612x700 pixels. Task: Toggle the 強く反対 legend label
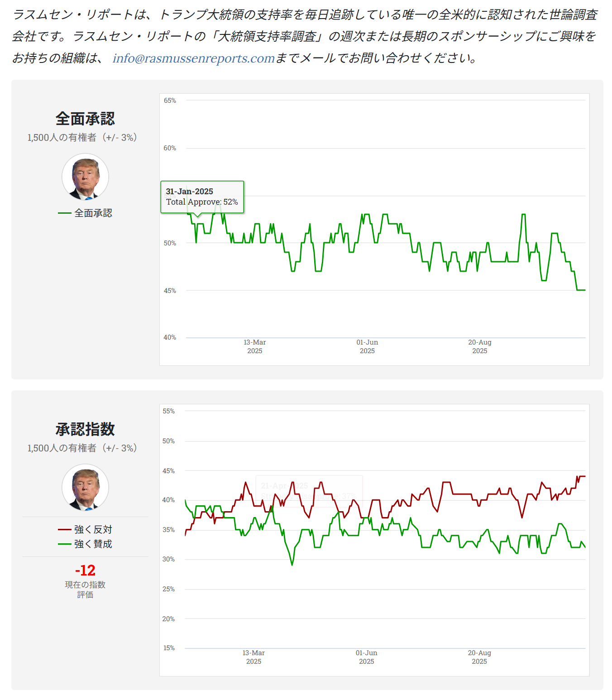point(93,529)
